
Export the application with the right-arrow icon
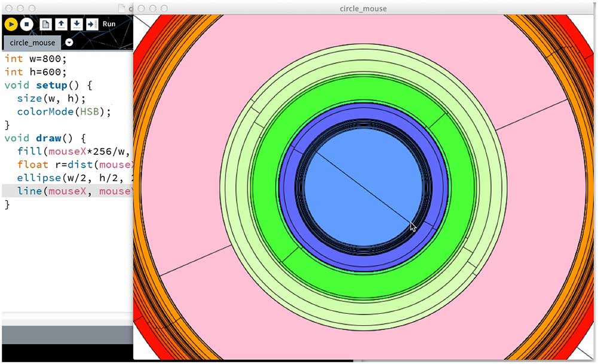[x=92, y=25]
